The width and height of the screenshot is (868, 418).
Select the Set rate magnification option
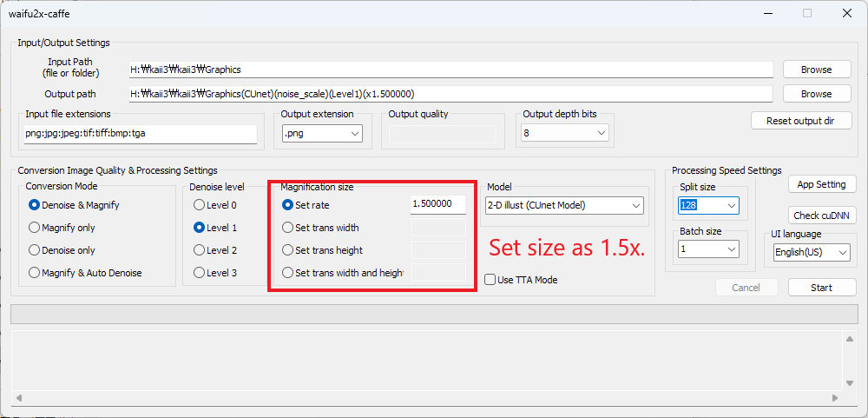click(306, 205)
